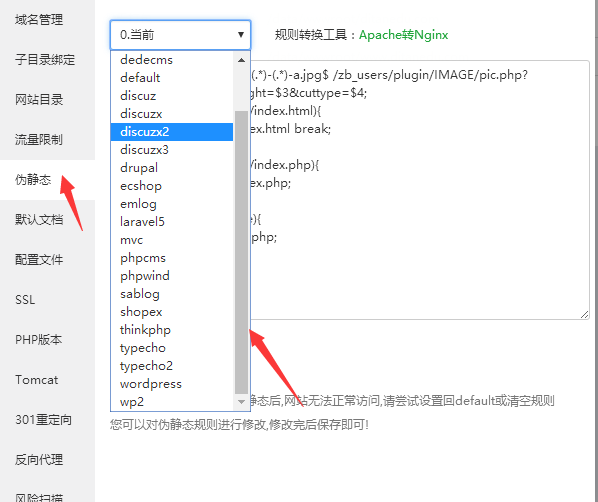Select sablog option
Image resolution: width=598 pixels, height=502 pixels.
click(x=172, y=294)
